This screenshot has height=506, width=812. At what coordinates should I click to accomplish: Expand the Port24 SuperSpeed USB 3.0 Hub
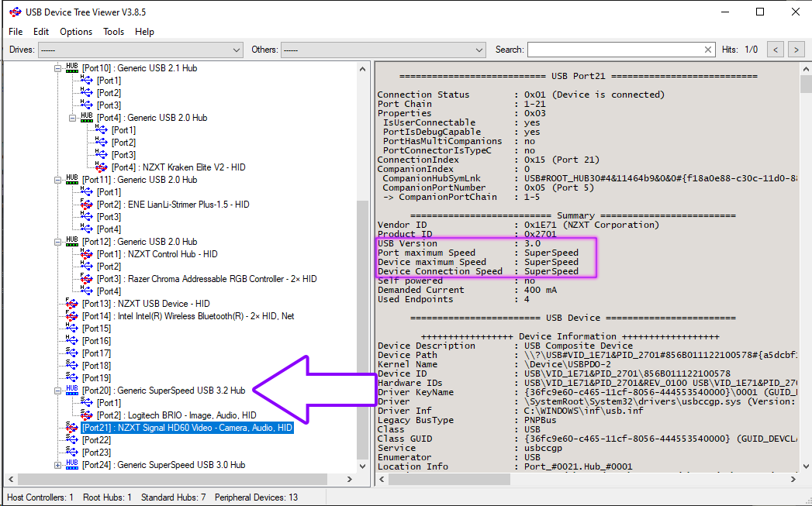click(x=57, y=465)
